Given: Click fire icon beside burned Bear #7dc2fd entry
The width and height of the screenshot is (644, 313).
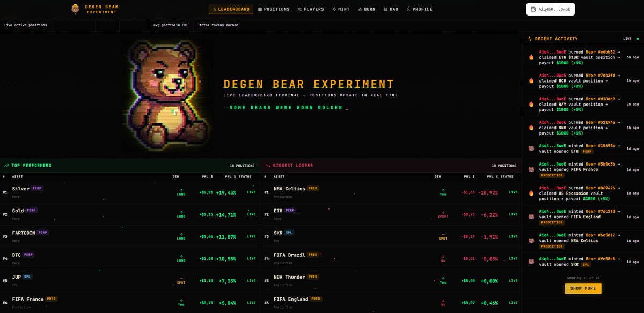Looking at the screenshot, I should (531, 80).
